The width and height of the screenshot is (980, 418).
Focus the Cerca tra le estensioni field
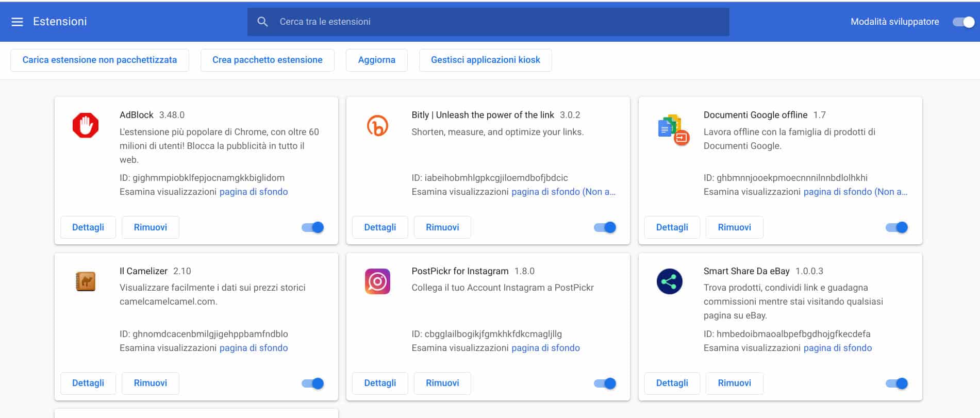488,22
